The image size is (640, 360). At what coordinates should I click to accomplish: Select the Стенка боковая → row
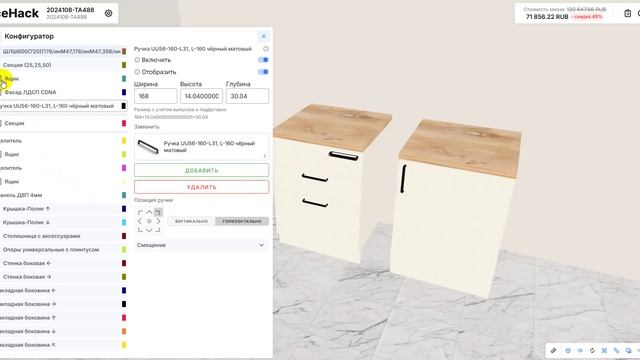point(63,277)
